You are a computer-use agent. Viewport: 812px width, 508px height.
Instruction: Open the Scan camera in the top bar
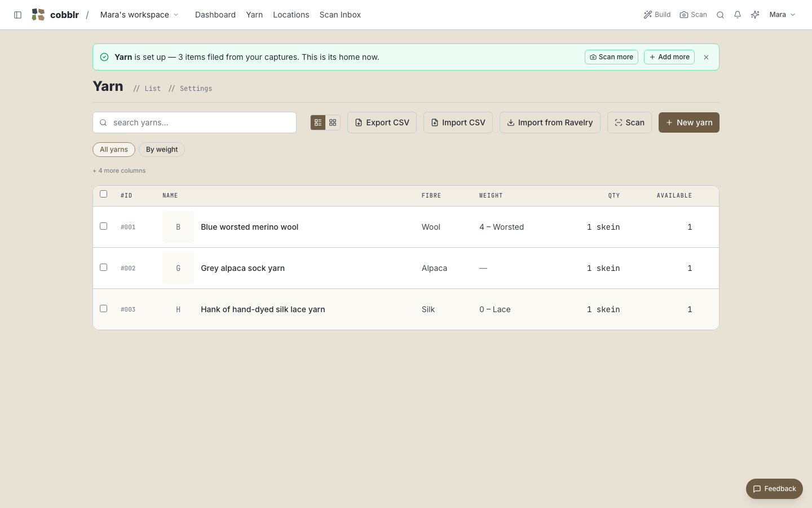693,15
